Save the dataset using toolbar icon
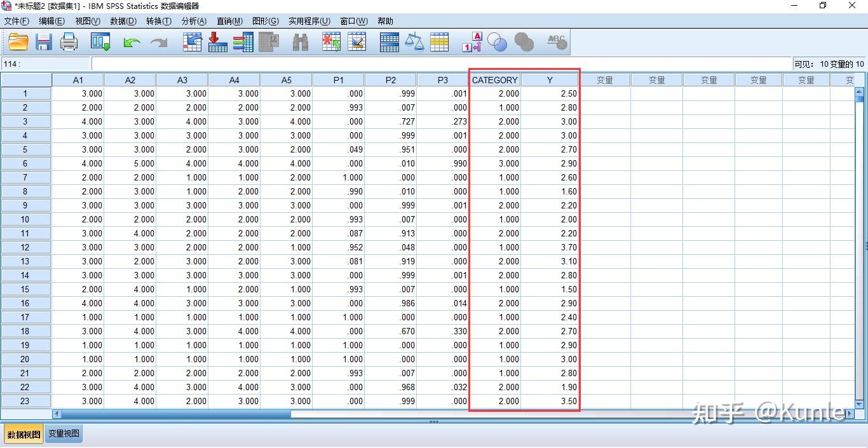This screenshot has height=448, width=868. 43,42
